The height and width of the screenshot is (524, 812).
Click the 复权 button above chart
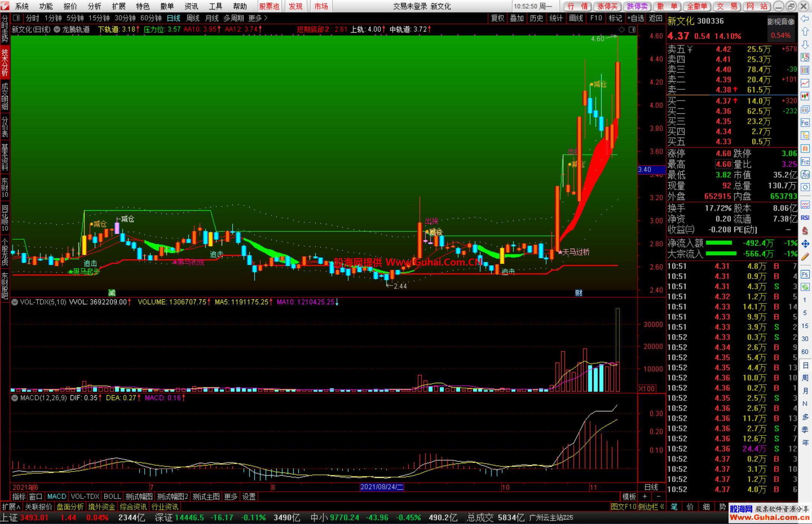coord(498,18)
